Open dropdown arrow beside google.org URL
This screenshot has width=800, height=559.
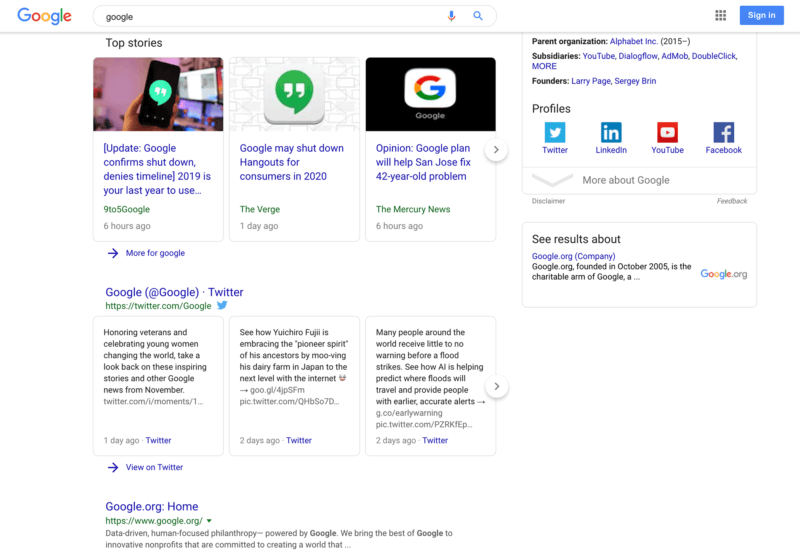209,521
